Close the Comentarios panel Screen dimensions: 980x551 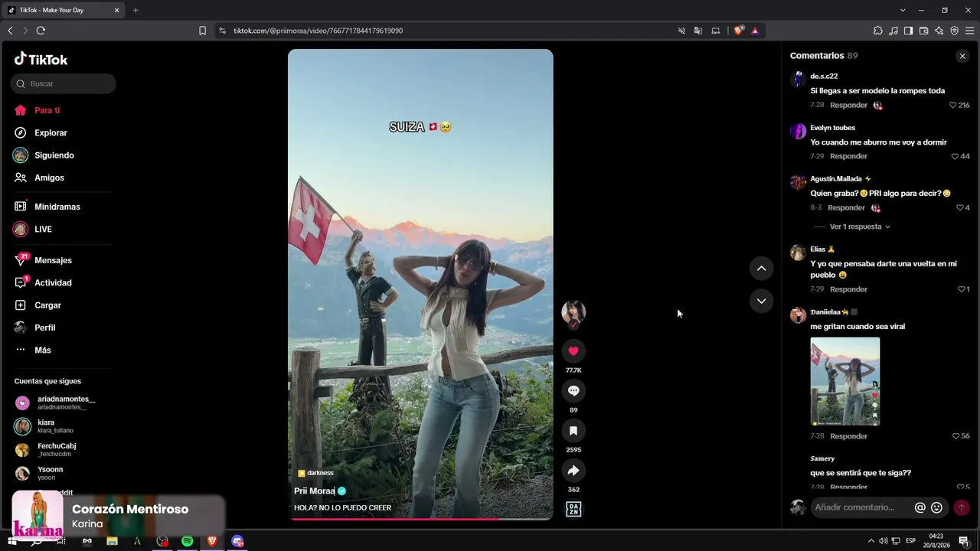(x=962, y=56)
